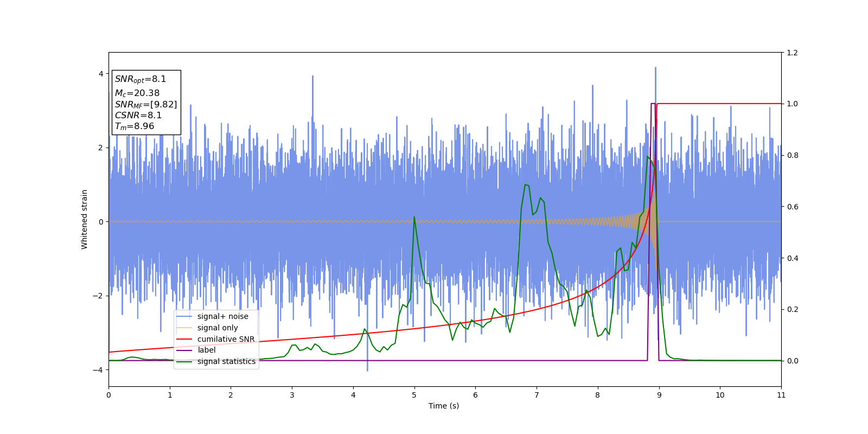Click the 'signal only' legend entry
This screenshot has height=434, width=868.
[218, 328]
